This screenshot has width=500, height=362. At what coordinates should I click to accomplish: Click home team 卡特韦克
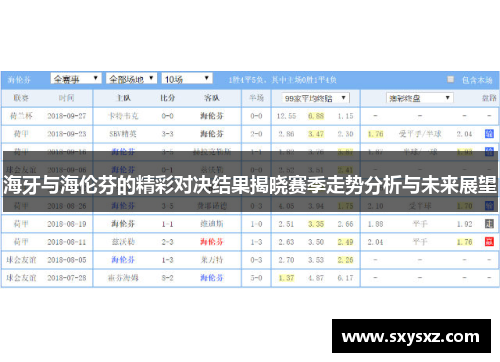pyautogui.click(x=123, y=116)
